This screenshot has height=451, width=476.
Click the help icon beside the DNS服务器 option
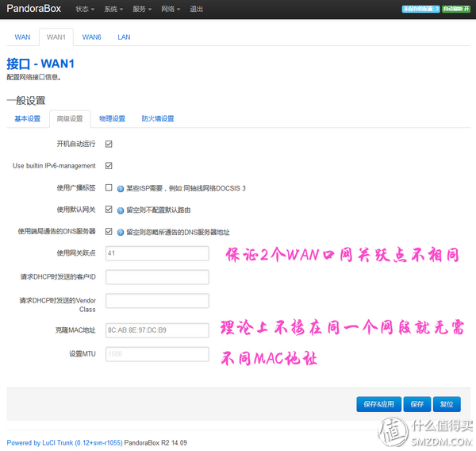tap(121, 233)
